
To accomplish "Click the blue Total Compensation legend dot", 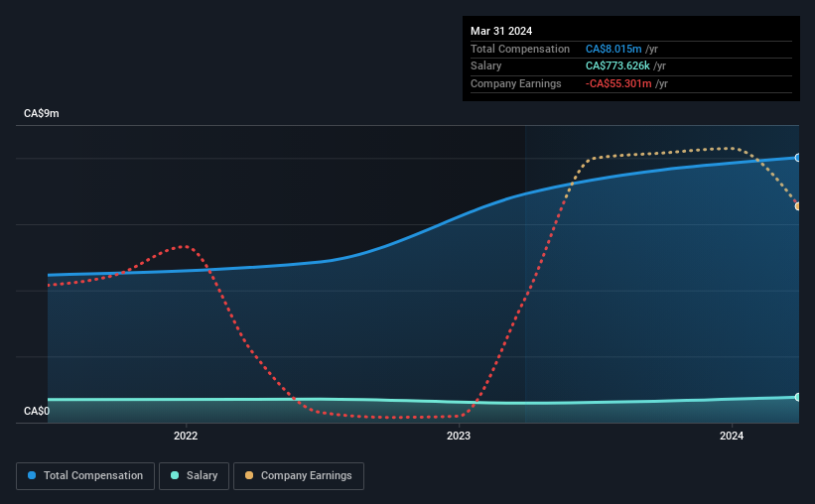I will [x=32, y=475].
